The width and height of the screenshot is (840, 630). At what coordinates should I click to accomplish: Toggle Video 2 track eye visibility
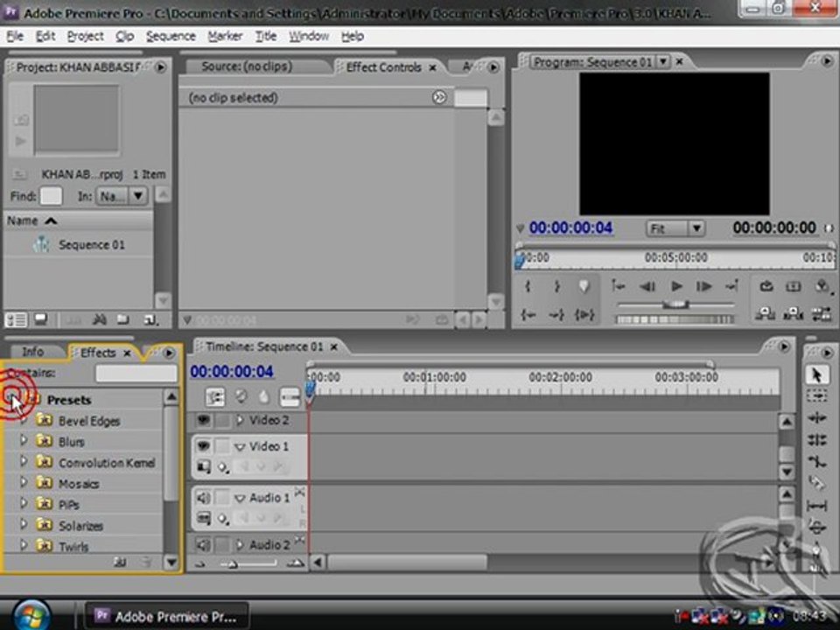[203, 420]
